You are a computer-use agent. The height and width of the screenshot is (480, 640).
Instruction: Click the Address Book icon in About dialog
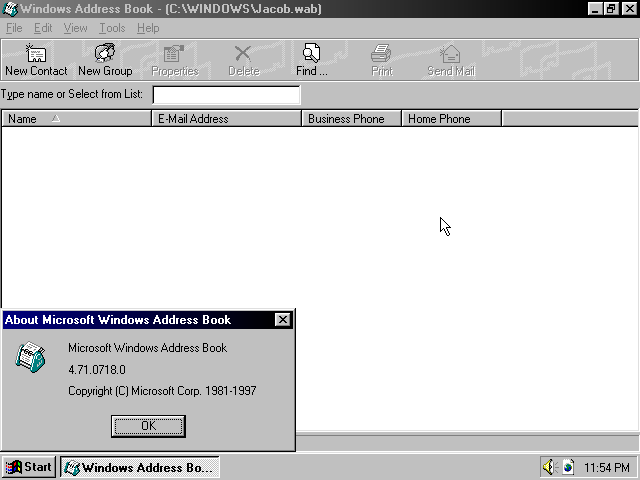(x=30, y=357)
